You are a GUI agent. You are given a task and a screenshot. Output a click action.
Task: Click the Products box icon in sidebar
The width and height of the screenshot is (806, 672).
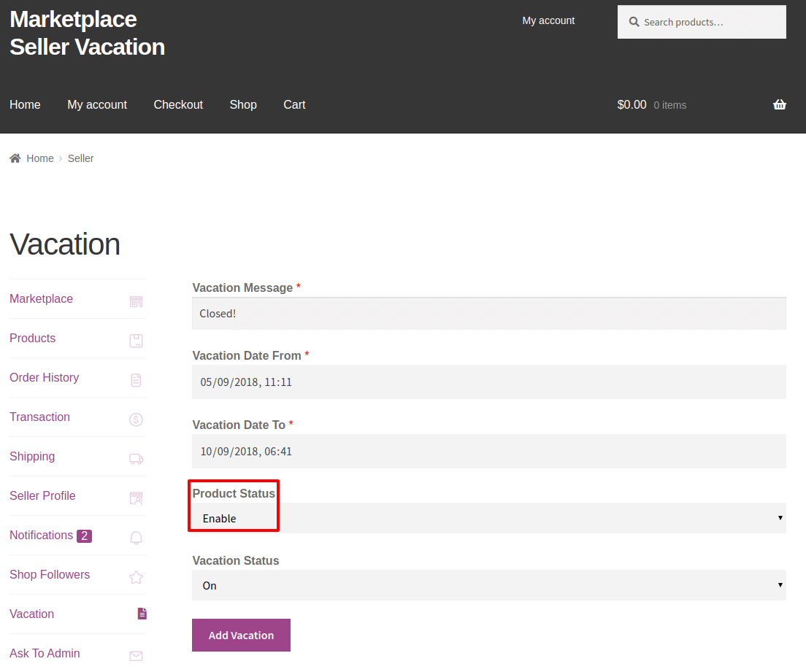136,341
